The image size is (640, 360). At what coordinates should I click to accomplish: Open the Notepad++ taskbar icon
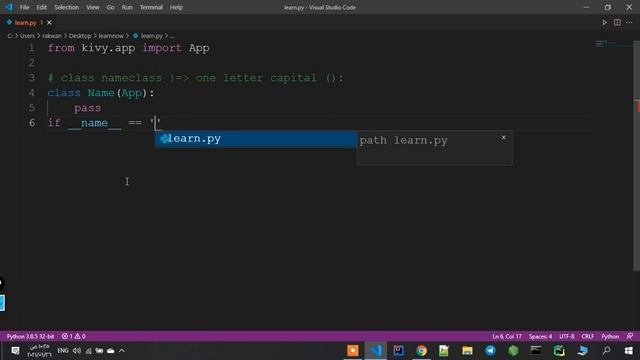[444, 351]
